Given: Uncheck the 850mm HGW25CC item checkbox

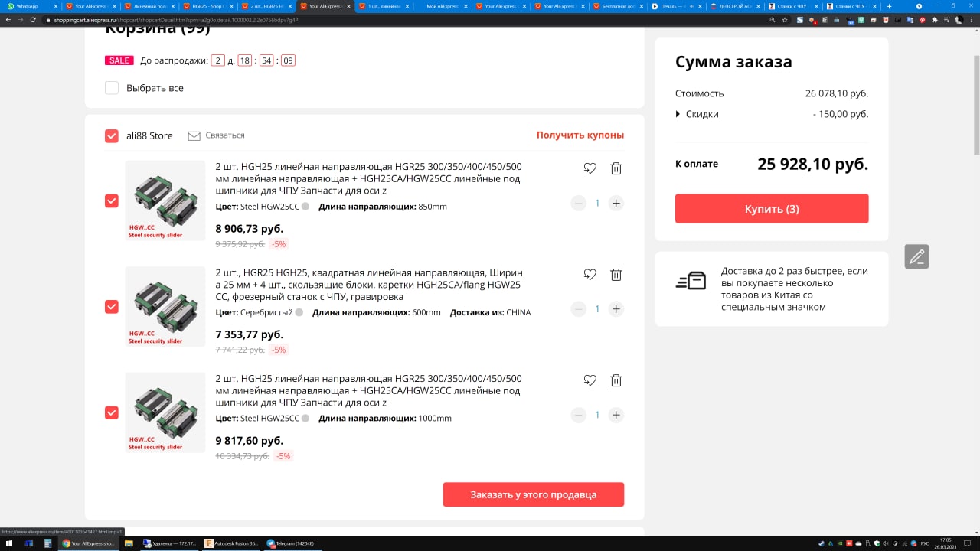Looking at the screenshot, I should 112,201.
